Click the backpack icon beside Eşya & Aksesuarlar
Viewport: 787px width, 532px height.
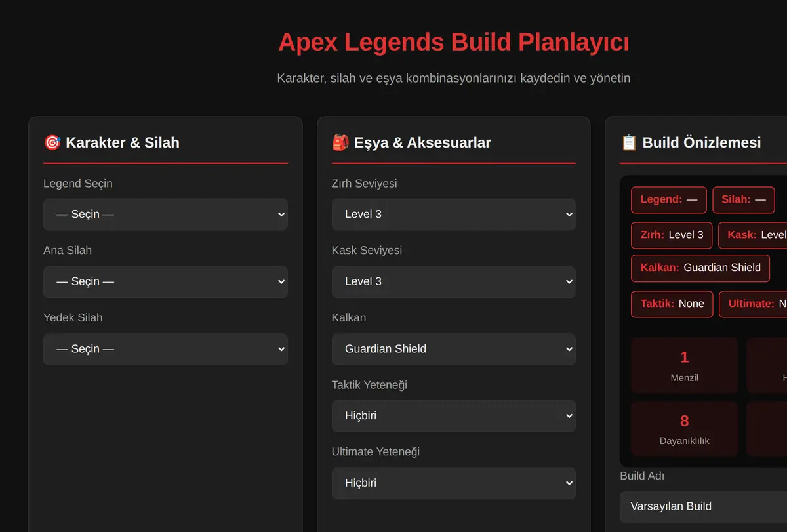340,142
